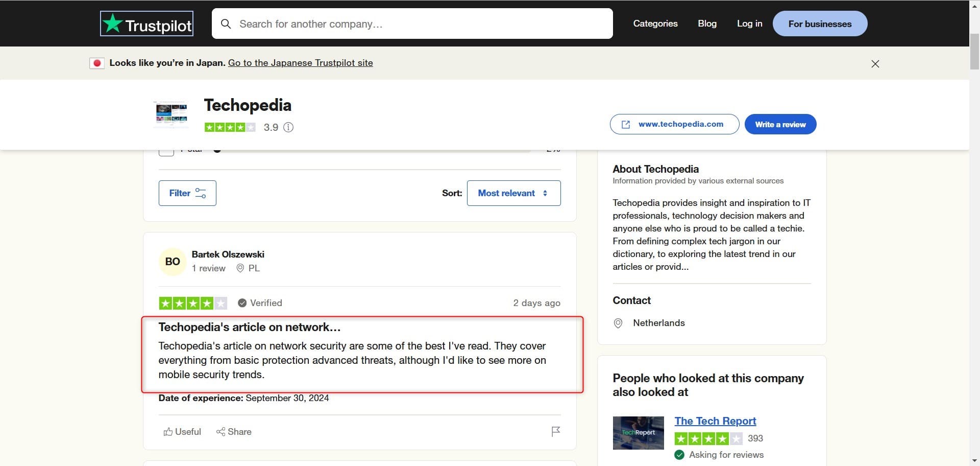Viewport: 980px width, 466px height.
Task: Click the Netherlands contact location icon
Action: tap(618, 323)
